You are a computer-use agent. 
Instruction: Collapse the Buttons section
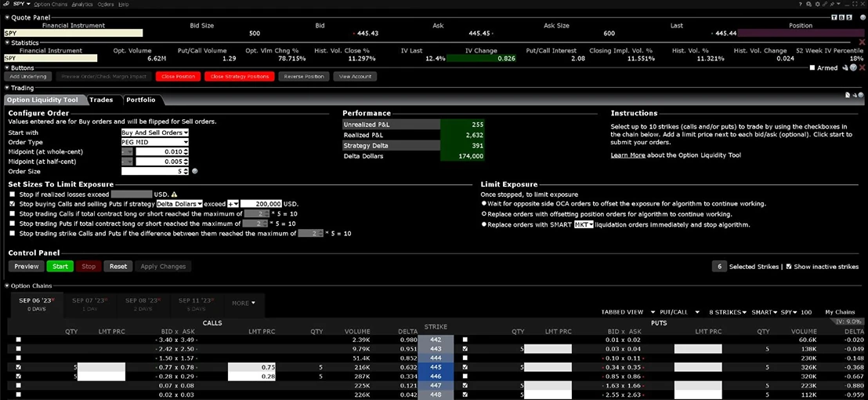pyautogui.click(x=6, y=68)
